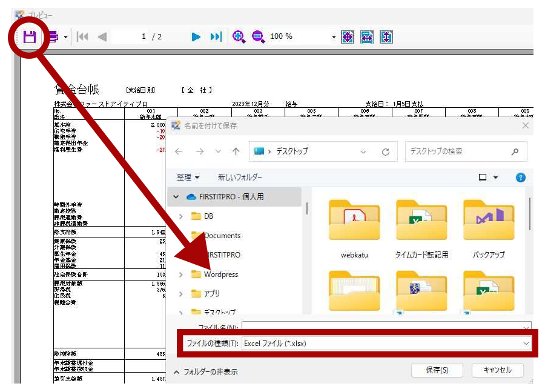Viewport: 545px width, 392px height.
Task: Expand the Wordpress folder tree node
Action: [x=180, y=274]
